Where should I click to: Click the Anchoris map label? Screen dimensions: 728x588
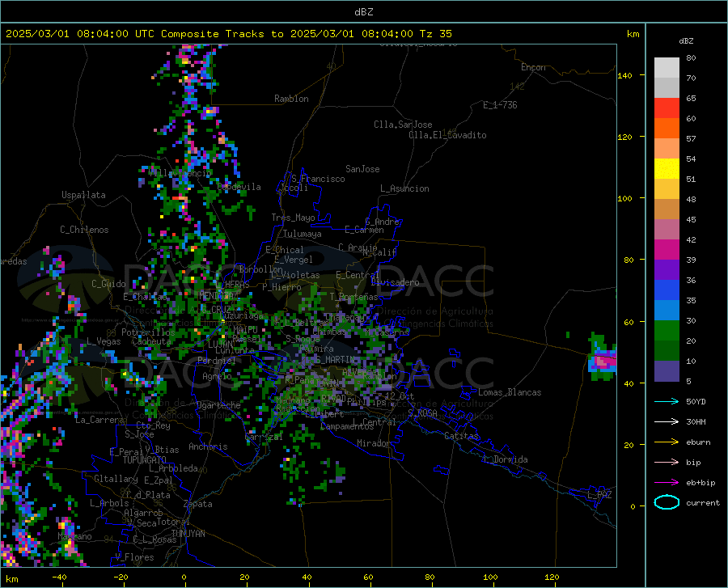point(208,446)
